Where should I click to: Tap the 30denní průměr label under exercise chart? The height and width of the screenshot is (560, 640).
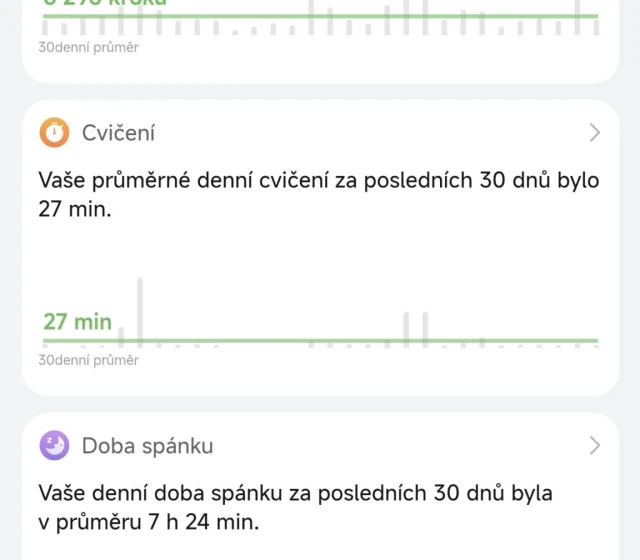tap(89, 360)
